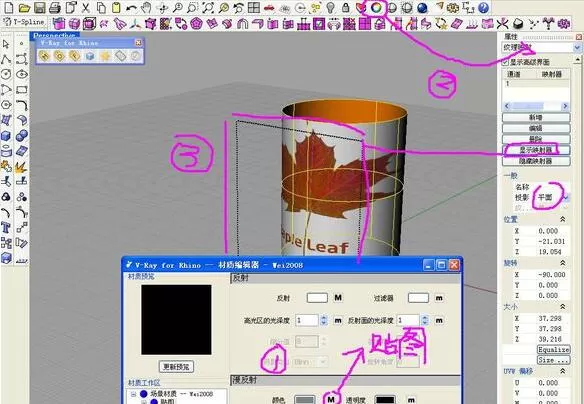Click the highlight glossiness value field
The image size is (584, 404).
point(307,321)
